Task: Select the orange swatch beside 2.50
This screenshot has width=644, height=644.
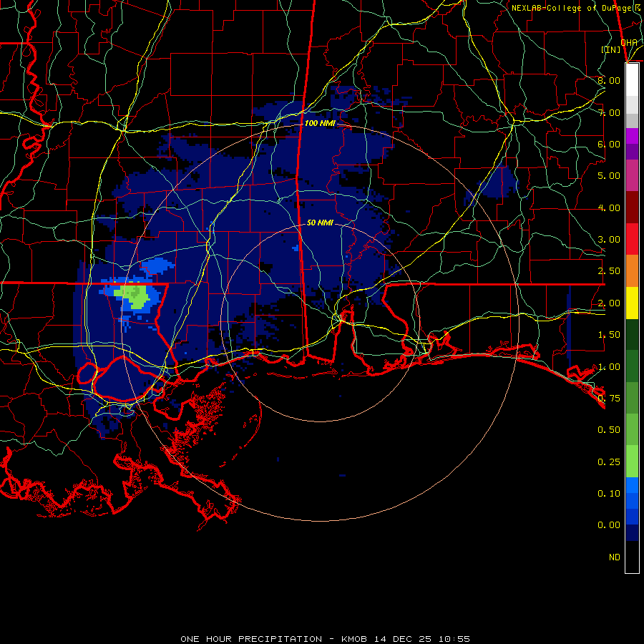Action: coord(632,271)
